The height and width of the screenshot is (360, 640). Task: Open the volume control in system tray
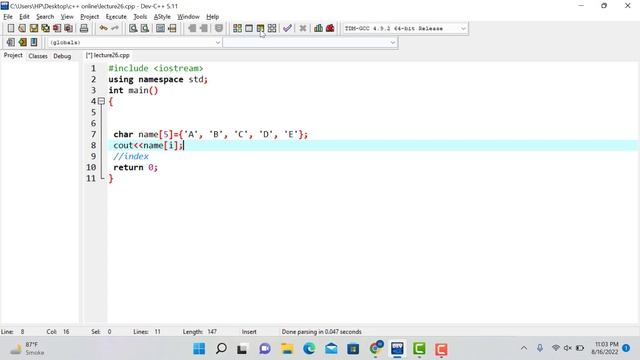point(567,348)
